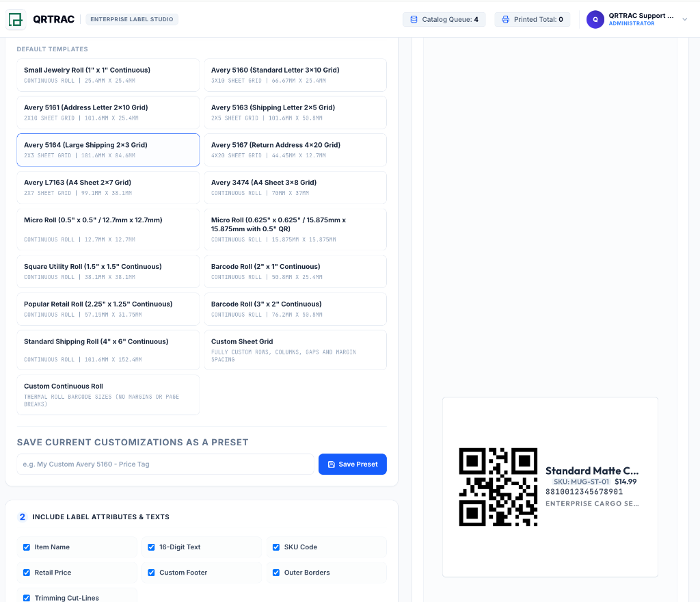700x602 pixels.
Task: Select Custom Sheet Grid template
Action: 295,350
